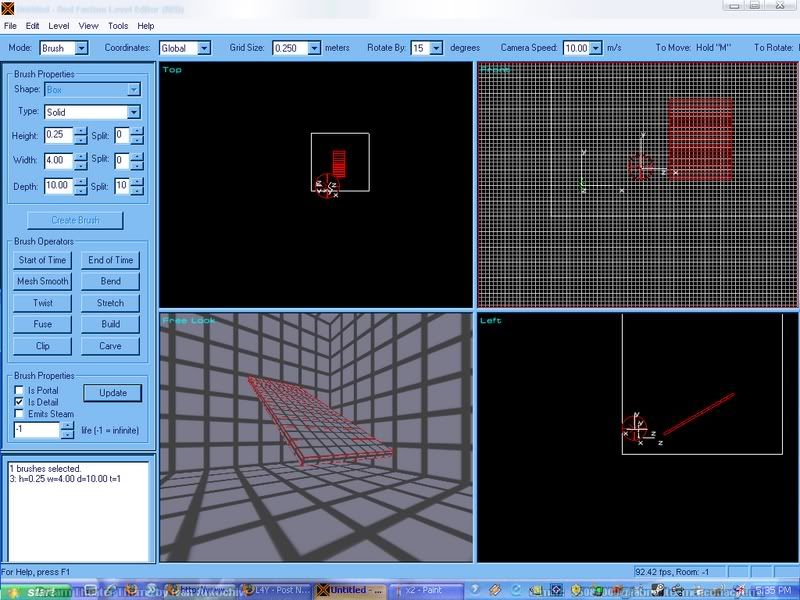
Task: Click the Width value field
Action: (59, 160)
